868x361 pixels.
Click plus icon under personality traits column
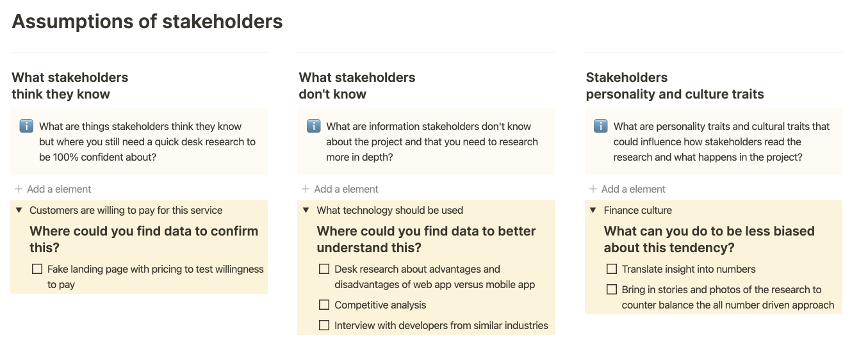pyautogui.click(x=593, y=189)
